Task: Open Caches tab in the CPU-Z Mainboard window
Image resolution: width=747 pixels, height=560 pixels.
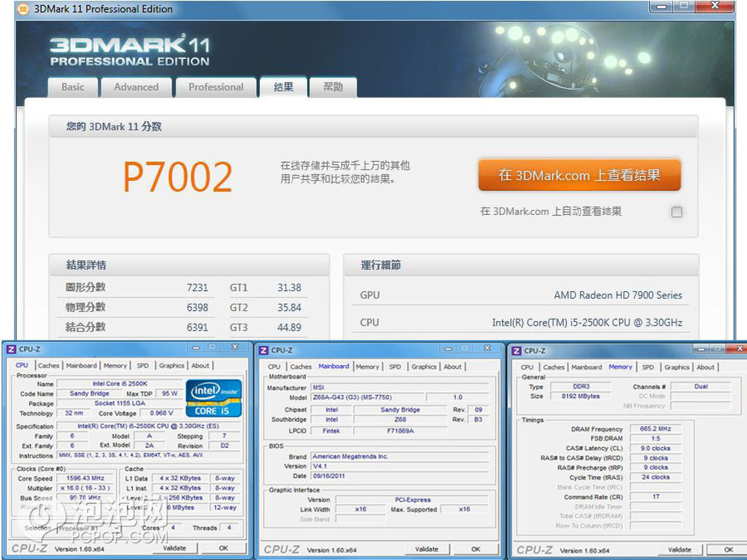Action: click(x=300, y=367)
